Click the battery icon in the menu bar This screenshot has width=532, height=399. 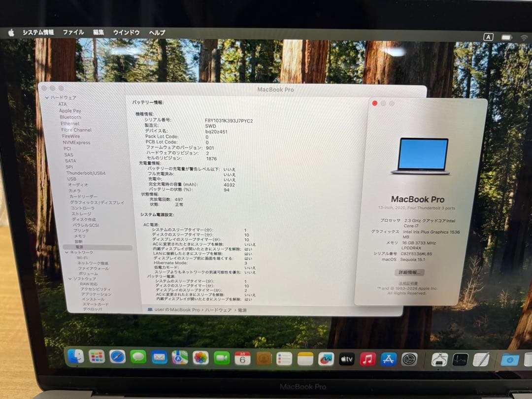tap(505, 36)
